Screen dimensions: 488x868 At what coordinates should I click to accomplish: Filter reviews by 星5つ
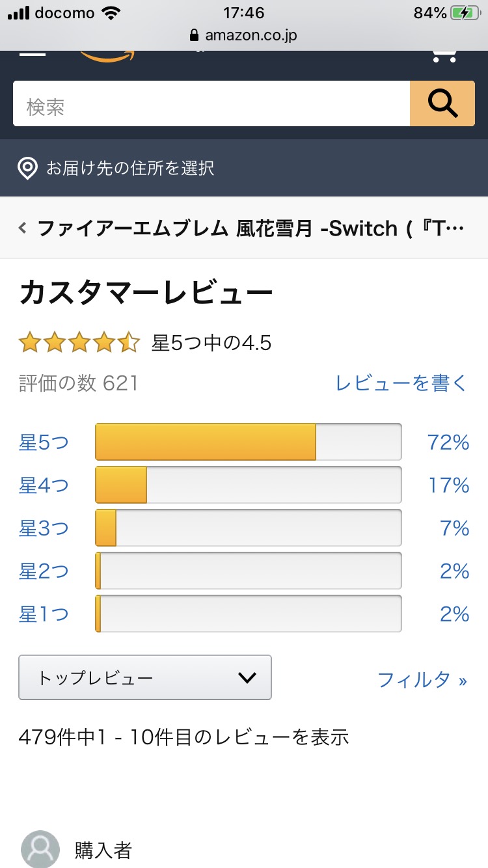tap(44, 443)
